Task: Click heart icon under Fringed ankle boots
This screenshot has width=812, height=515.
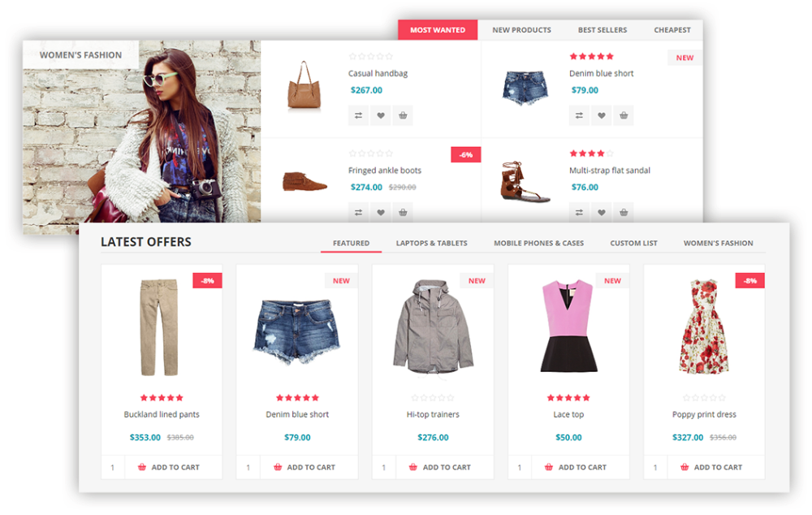Action: pyautogui.click(x=380, y=213)
